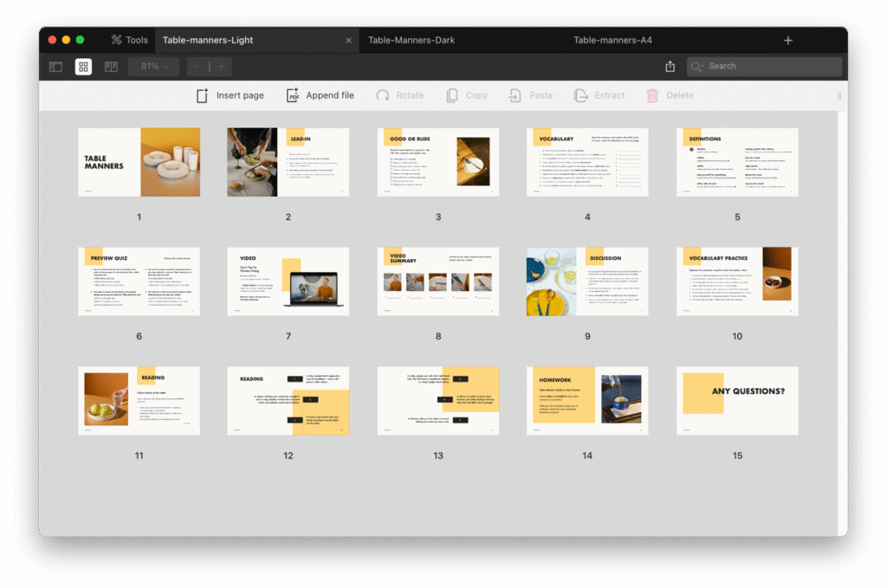
Task: Click the Share icon
Action: click(670, 67)
